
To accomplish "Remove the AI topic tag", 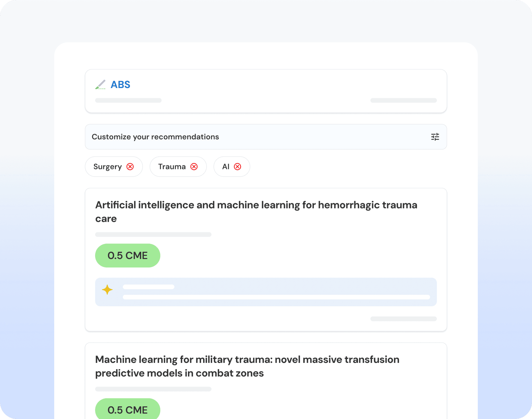I will [237, 167].
